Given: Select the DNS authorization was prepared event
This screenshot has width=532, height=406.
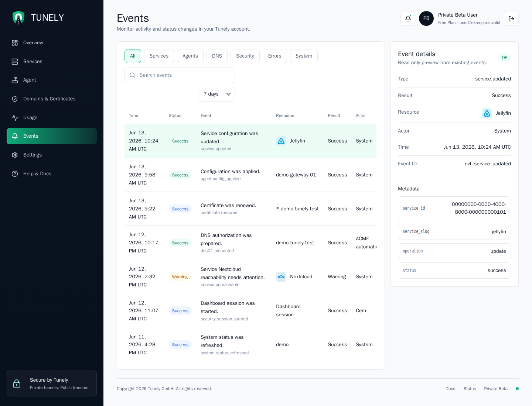Looking at the screenshot, I should pos(250,243).
